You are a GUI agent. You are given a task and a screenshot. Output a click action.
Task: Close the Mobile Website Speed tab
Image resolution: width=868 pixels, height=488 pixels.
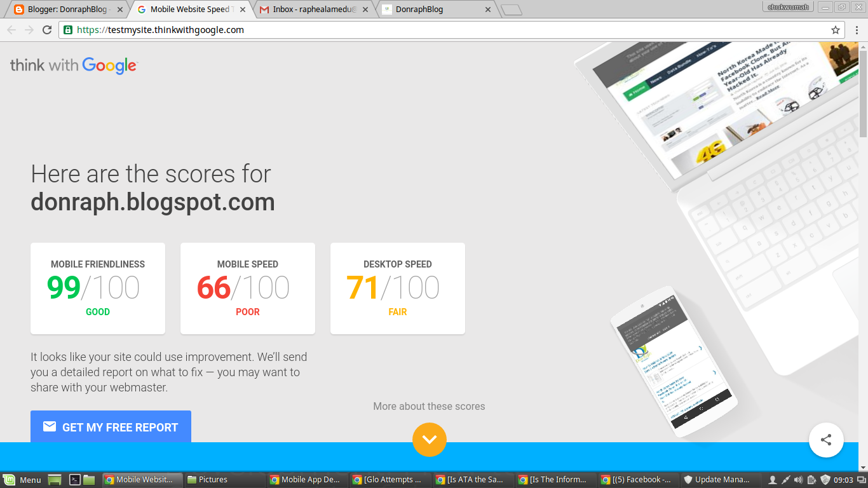[243, 10]
